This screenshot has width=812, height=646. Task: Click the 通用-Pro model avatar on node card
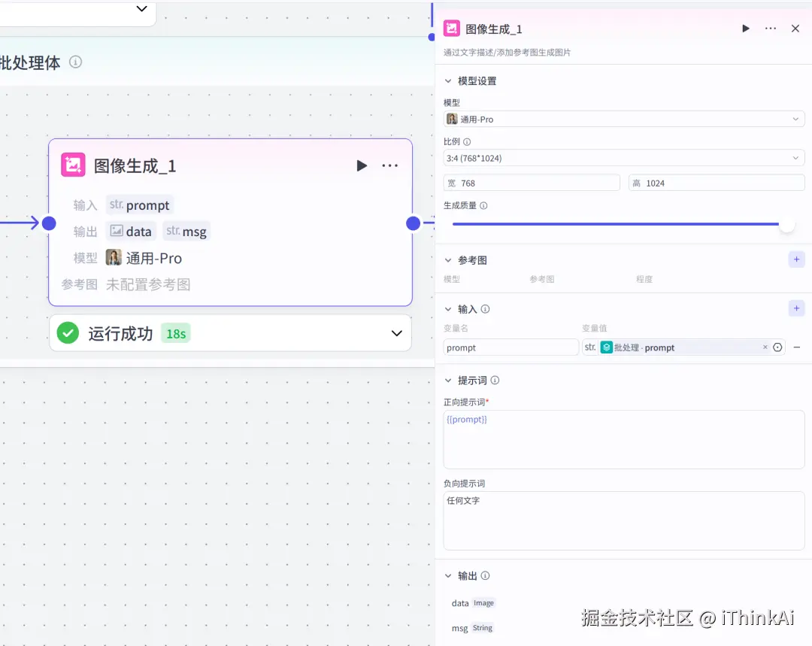tap(114, 257)
